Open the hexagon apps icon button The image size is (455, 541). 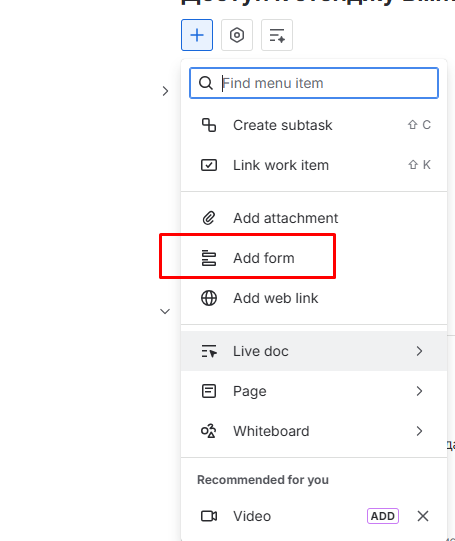[237, 35]
